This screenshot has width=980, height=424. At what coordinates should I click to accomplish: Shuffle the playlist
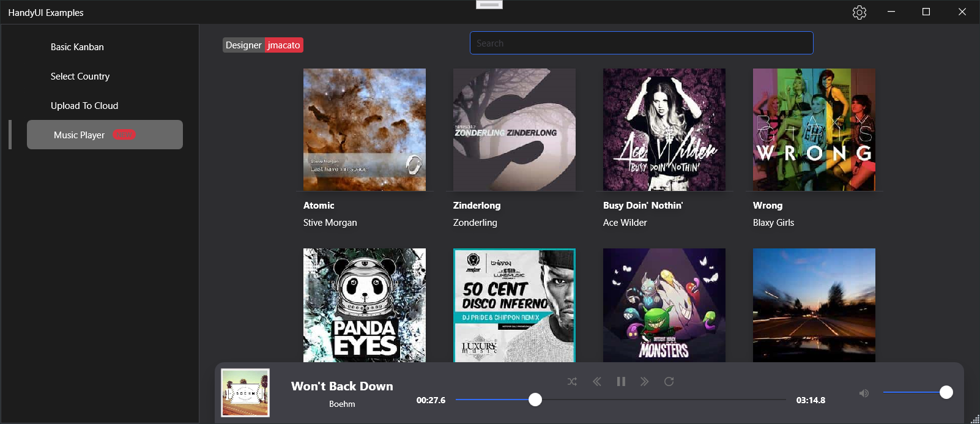pos(572,381)
